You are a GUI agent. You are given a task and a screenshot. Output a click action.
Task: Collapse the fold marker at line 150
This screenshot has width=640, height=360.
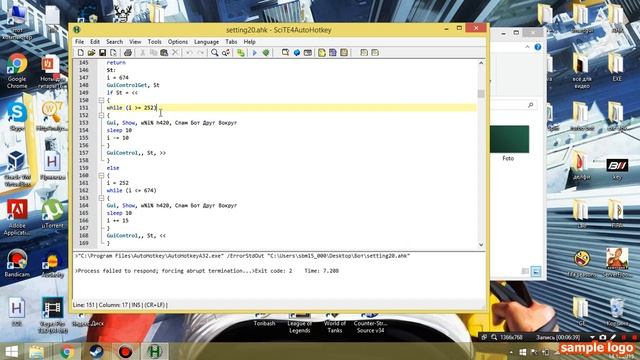click(101, 100)
